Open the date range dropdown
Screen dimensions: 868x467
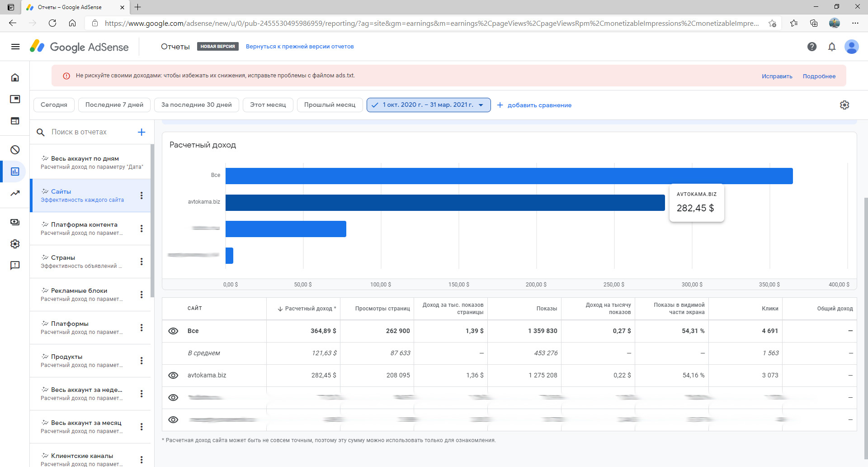(428, 105)
